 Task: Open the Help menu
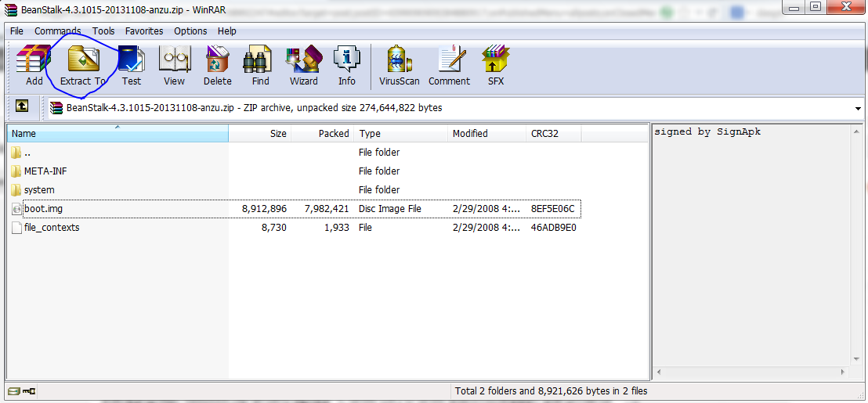pos(227,31)
